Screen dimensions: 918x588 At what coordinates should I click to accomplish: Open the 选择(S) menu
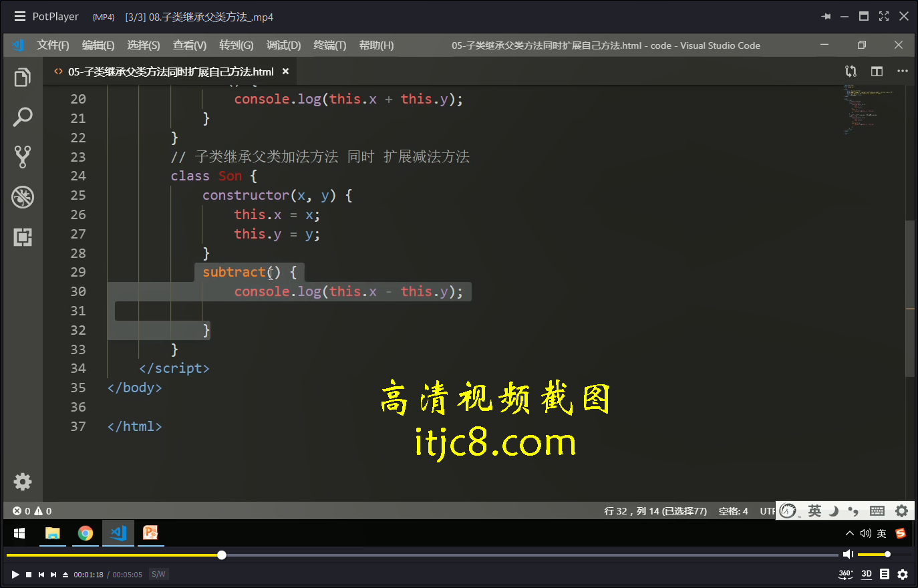[144, 45]
